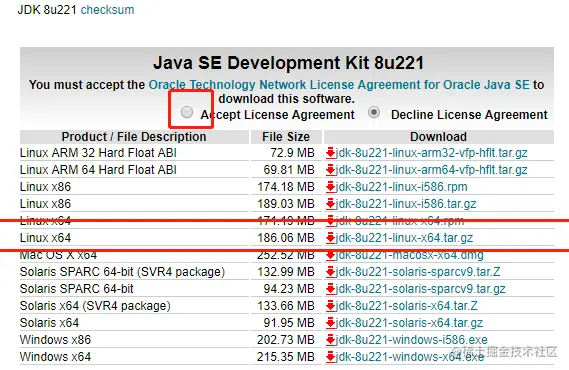Click red download arrow for solaris-x64.tar.Z
569x370 pixels.
(x=330, y=306)
